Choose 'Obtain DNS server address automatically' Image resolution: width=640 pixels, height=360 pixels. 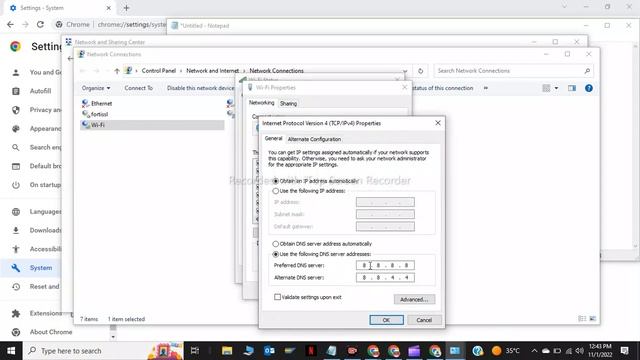[x=276, y=244]
